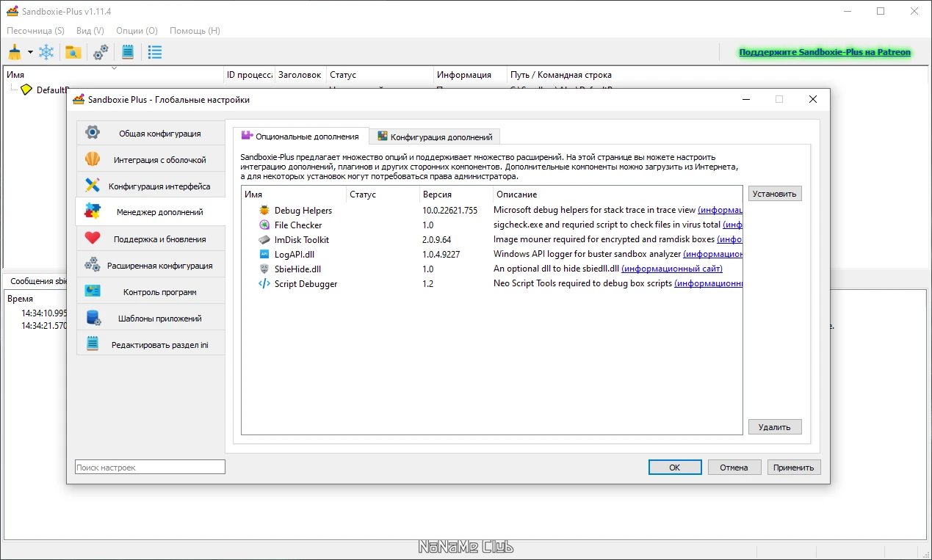Select the SbieHide.dll addon row
This screenshot has height=560, width=932.
pos(492,269)
